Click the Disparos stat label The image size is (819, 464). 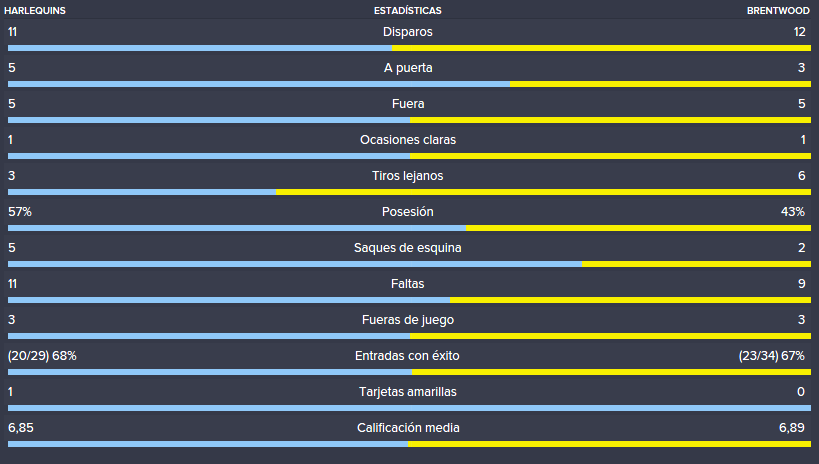click(x=407, y=32)
